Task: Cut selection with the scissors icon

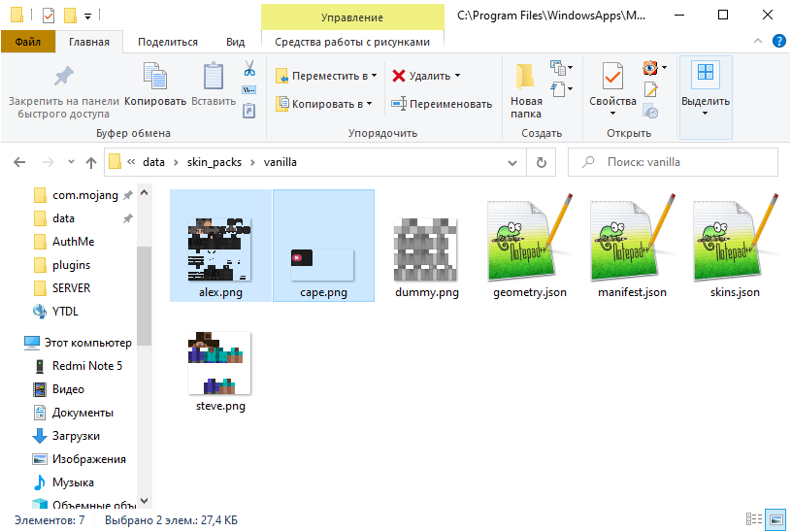Action: pos(249,68)
